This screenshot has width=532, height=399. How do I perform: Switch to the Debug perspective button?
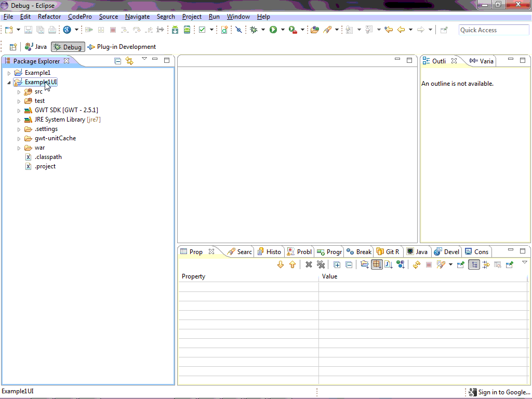coord(68,47)
